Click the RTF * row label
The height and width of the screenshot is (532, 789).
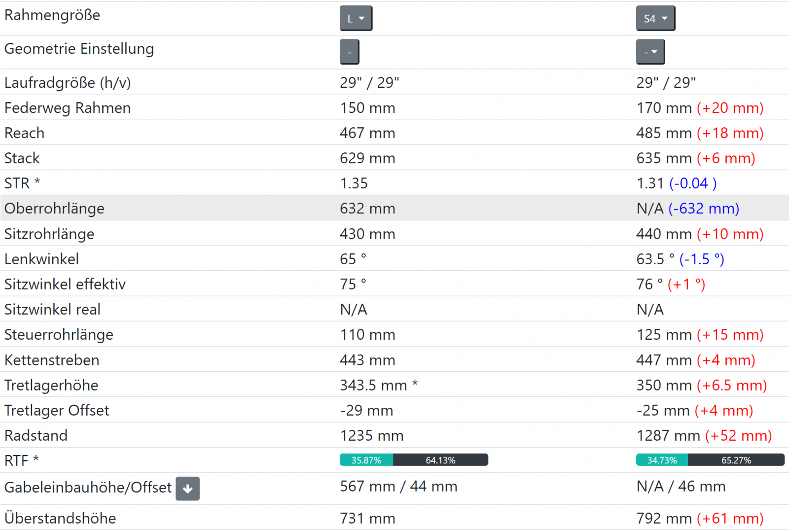[22, 461]
